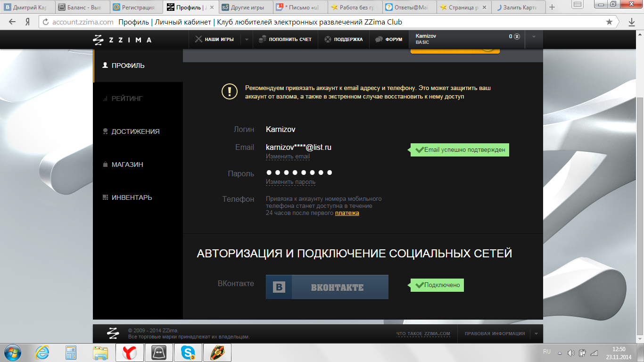The width and height of the screenshot is (644, 362).
Task: Go to Поддержка section
Action: 344,40
